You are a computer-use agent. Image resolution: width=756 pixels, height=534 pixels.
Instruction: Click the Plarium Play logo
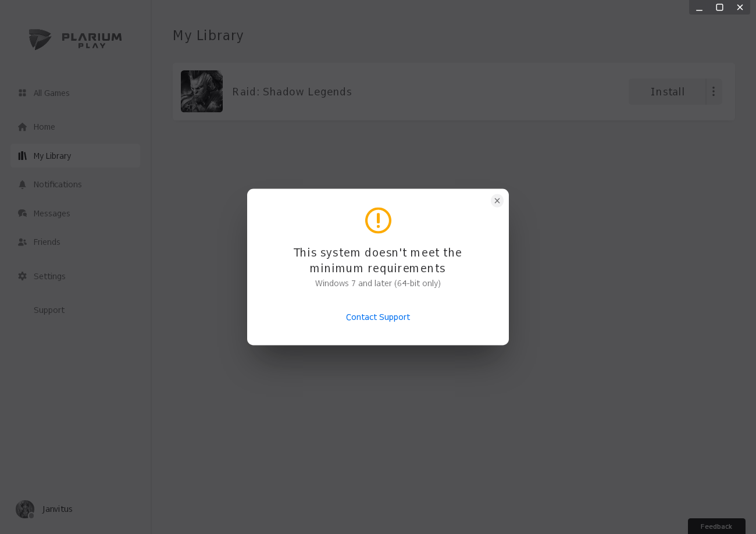(x=76, y=40)
